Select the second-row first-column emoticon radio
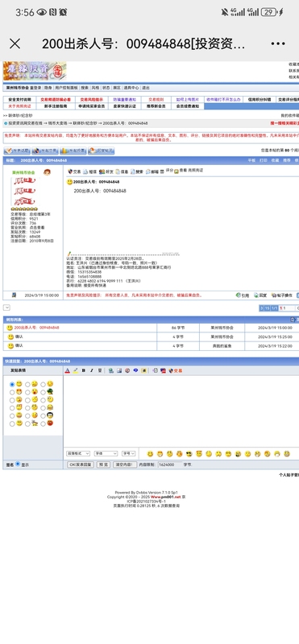The image size is (299, 644). pyautogui.click(x=12, y=392)
